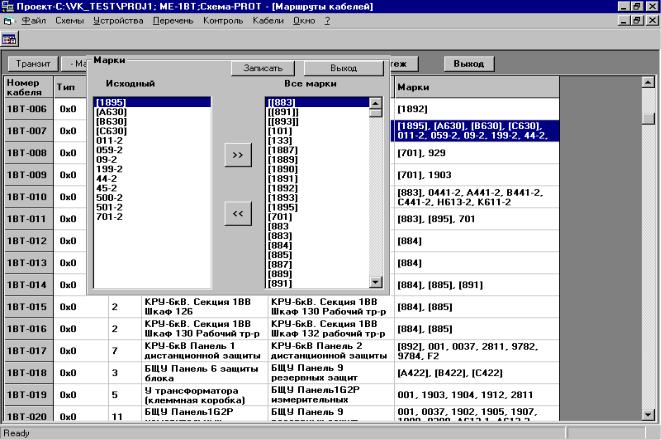Select cable row 1BT-017

coord(27,351)
